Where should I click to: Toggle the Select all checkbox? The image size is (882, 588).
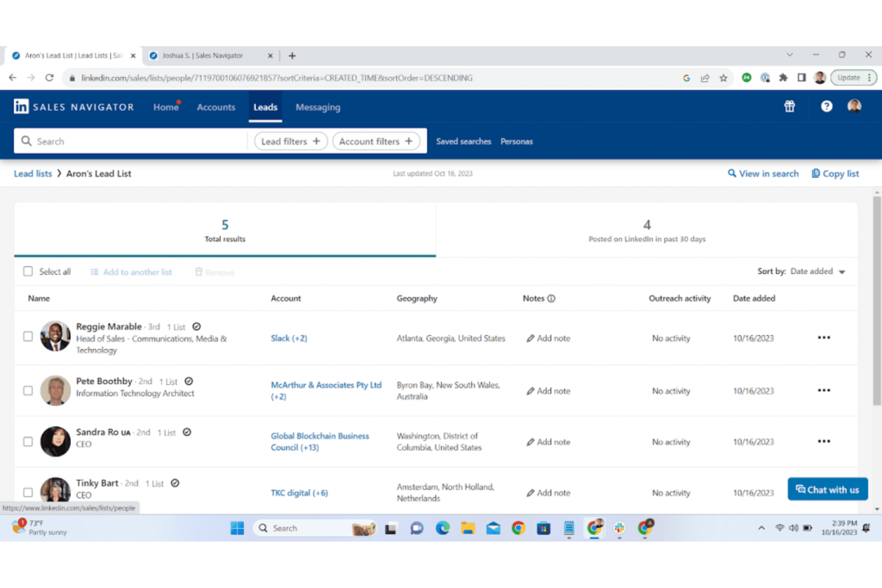point(28,271)
